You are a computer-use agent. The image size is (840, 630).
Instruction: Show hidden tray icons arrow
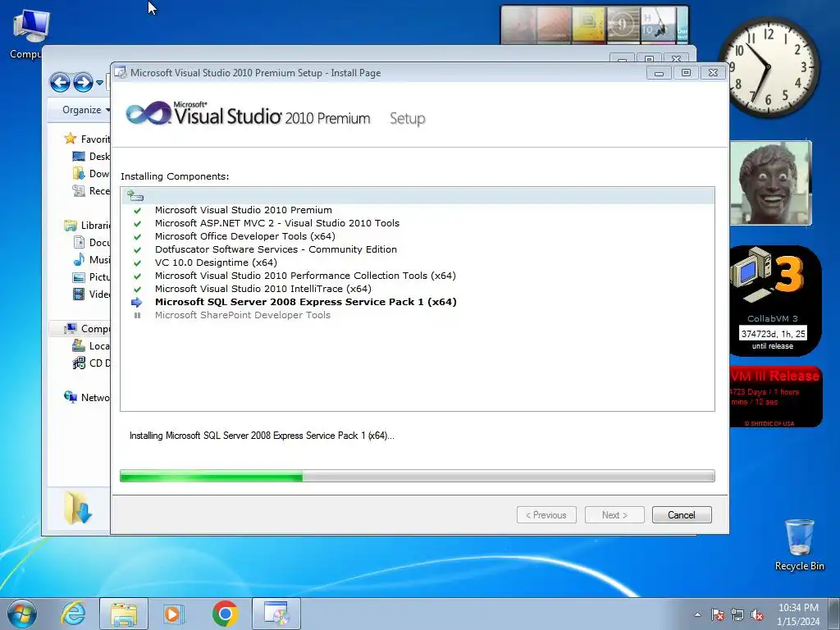pyautogui.click(x=697, y=614)
